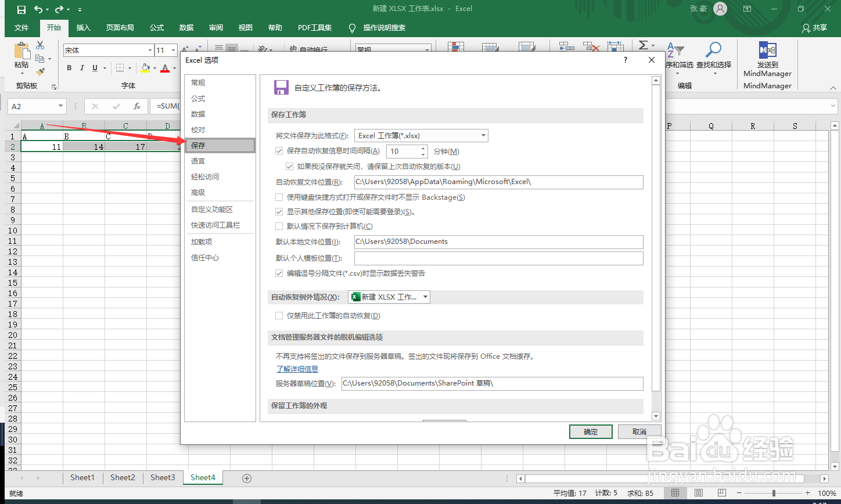Viewport: 841px width, 504px height.
Task: Click Send to MindManager icon
Action: pos(767,49)
